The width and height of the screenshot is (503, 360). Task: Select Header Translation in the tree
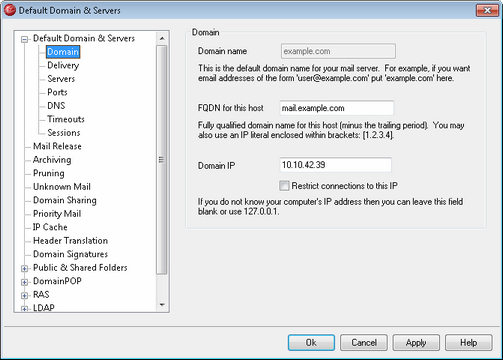70,240
